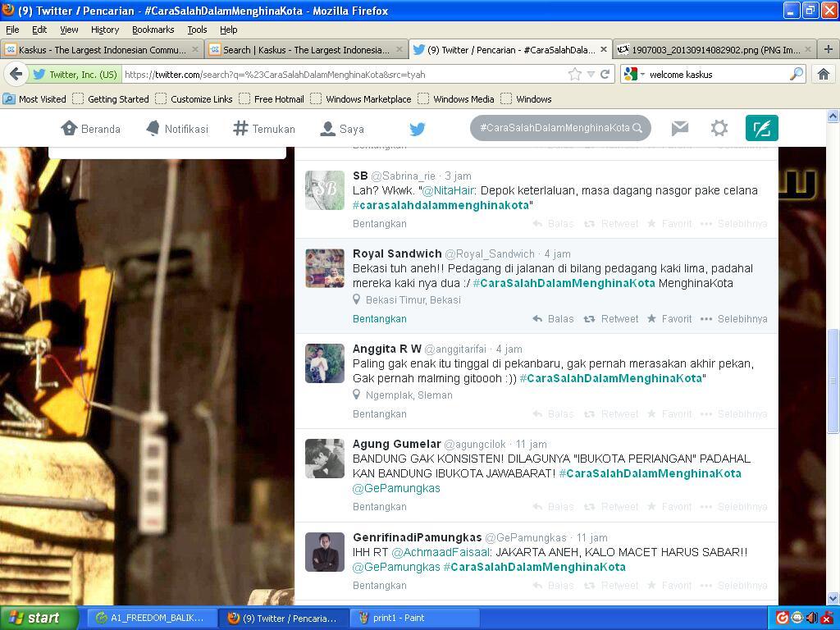This screenshot has height=630, width=840.
Task: Open #carasalahdalammenghinakota link in SB tweet
Action: pyautogui.click(x=441, y=205)
